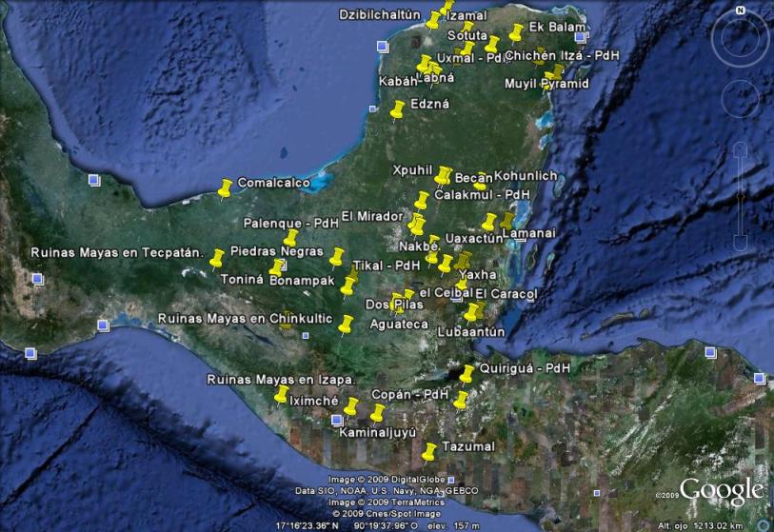Select the Comalcalco yellow pushpin
Screen dimensions: 774x532
click(x=225, y=188)
